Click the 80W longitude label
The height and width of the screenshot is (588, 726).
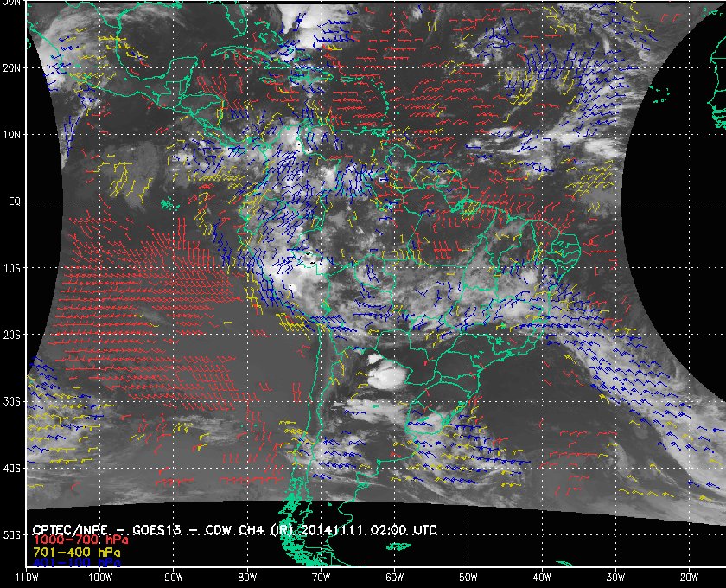pos(247,578)
